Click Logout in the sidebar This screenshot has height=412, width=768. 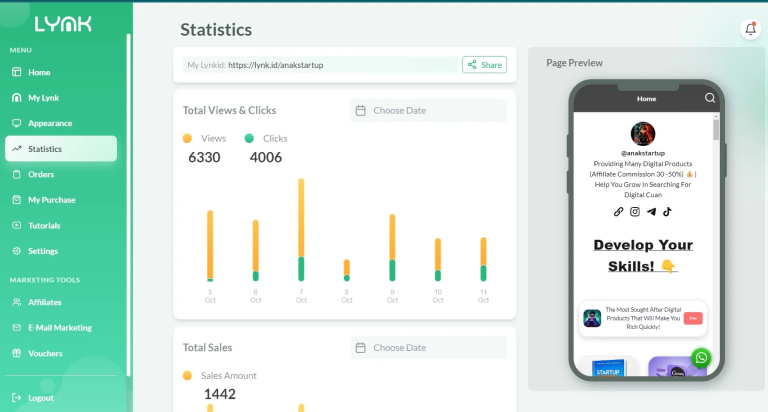coord(40,397)
